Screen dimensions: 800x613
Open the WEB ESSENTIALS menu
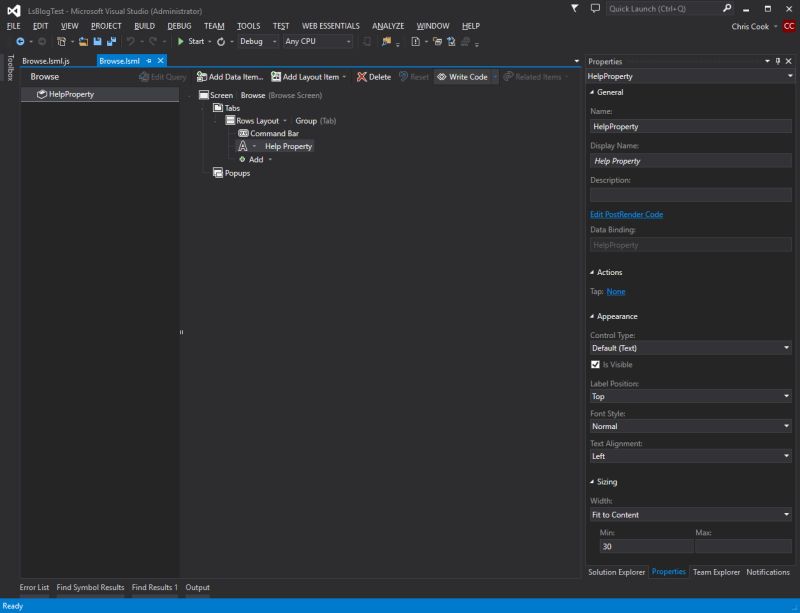click(331, 26)
